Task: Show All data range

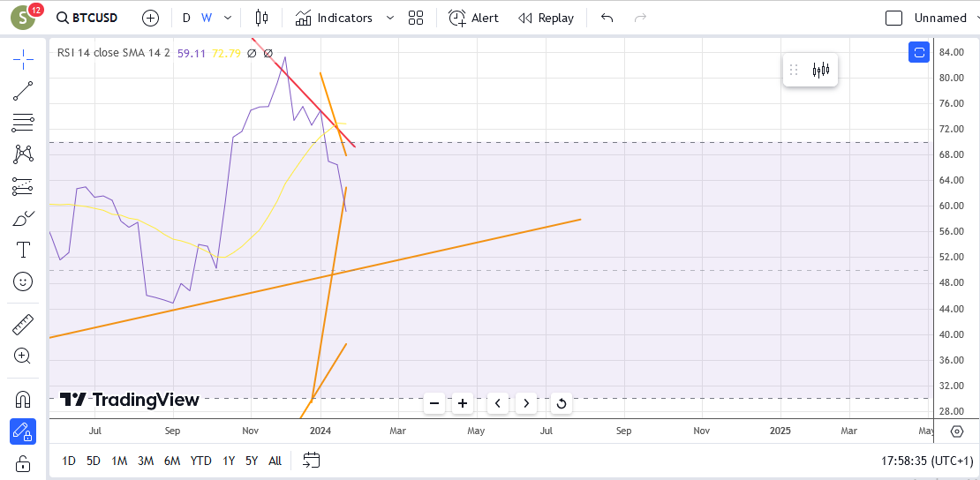Action: click(x=275, y=461)
